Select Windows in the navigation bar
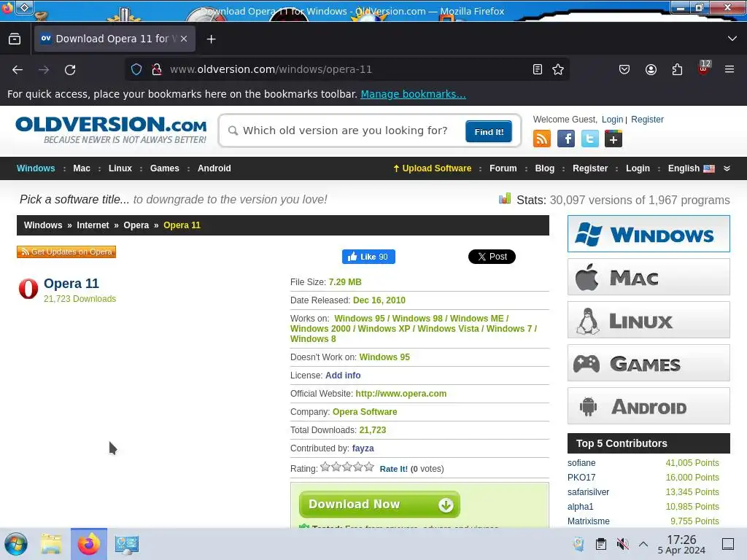This screenshot has width=747, height=560. click(36, 168)
